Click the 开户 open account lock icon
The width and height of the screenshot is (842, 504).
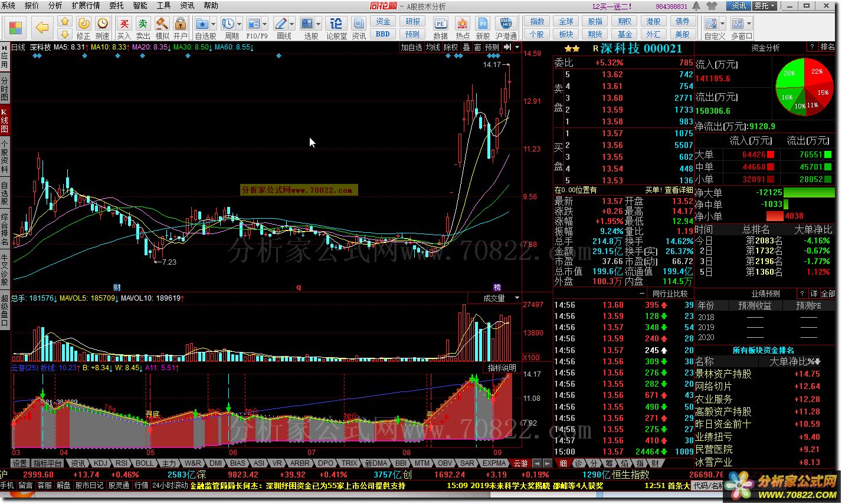181,27
